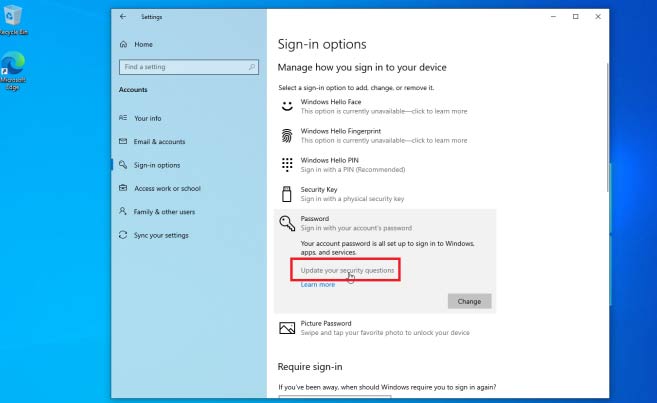Click the Sign-in options page heading
The height and width of the screenshot is (403, 657).
point(322,44)
